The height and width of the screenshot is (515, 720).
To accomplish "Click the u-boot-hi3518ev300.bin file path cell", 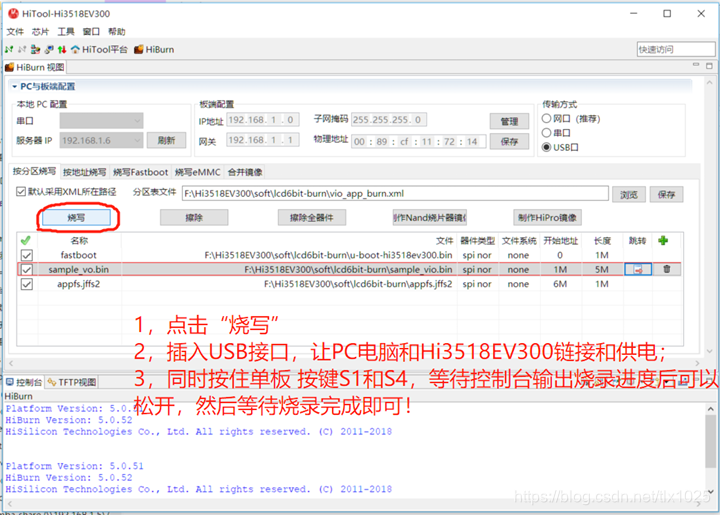I will pyautogui.click(x=289, y=255).
